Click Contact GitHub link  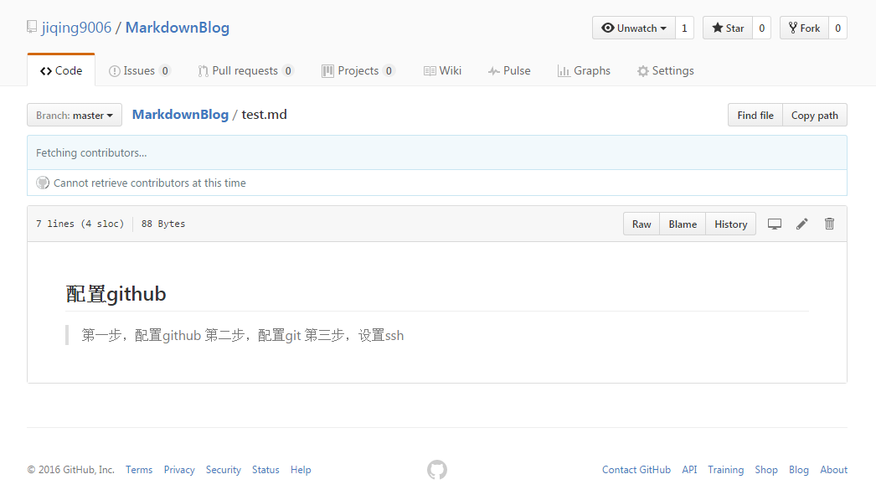click(636, 470)
